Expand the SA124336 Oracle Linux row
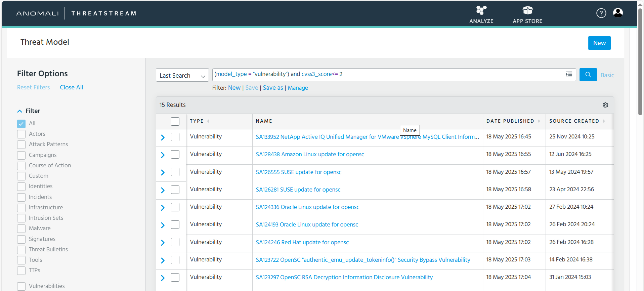Viewport: 644px width, 291px height. (163, 208)
